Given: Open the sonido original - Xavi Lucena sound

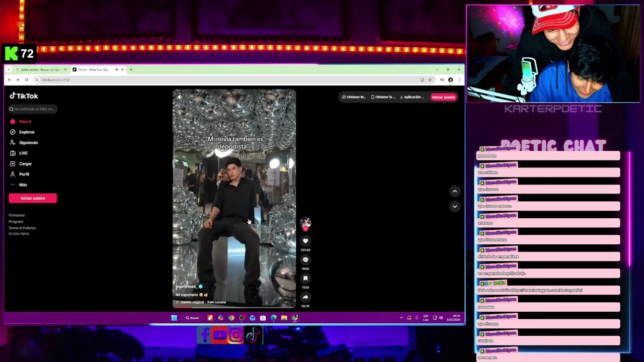Looking at the screenshot, I should (x=203, y=302).
